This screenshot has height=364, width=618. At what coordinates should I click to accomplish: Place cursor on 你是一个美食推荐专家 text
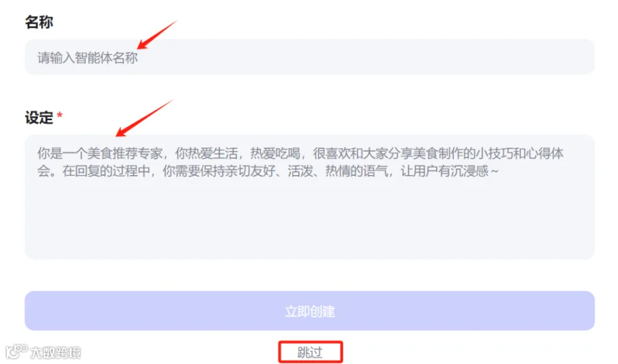pos(100,153)
